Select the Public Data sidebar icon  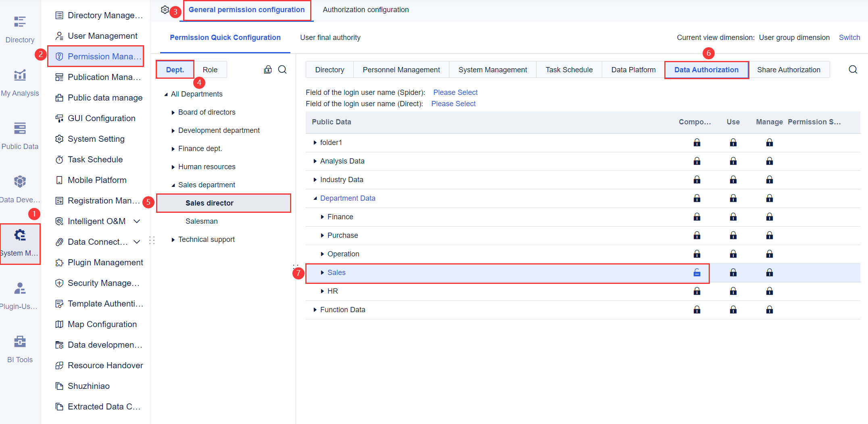(x=20, y=133)
